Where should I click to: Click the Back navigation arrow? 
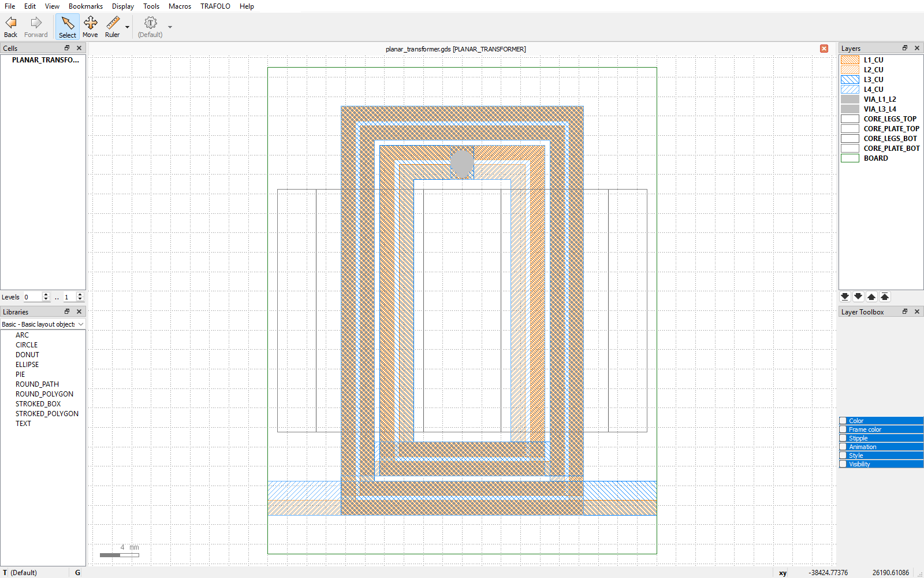(x=11, y=27)
